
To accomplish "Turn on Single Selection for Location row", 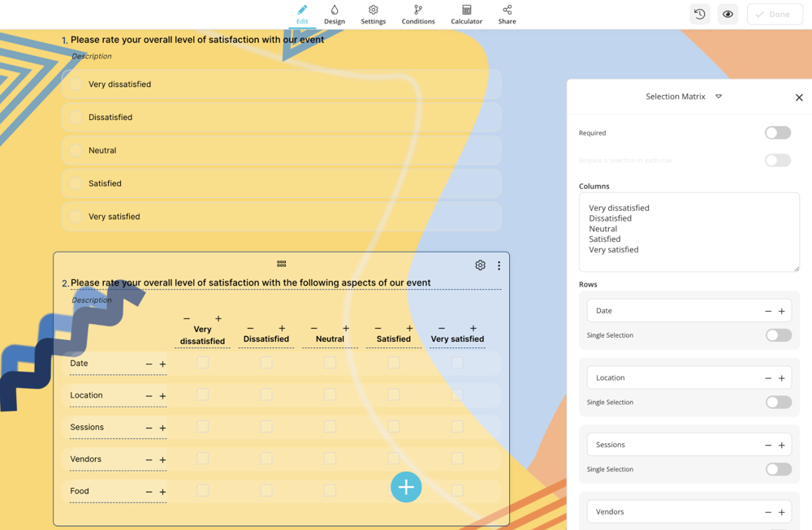I will click(x=777, y=403).
